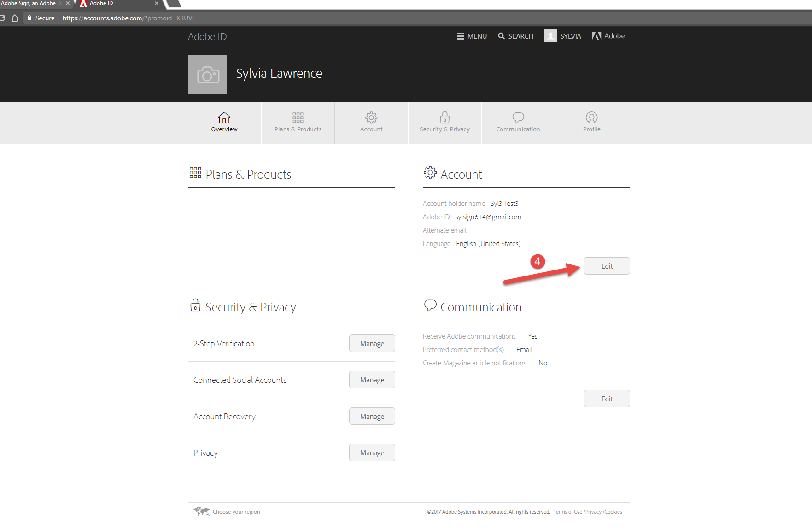Image resolution: width=812 pixels, height=528 pixels.
Task: Click the Security & Privacy section heading
Action: point(251,307)
